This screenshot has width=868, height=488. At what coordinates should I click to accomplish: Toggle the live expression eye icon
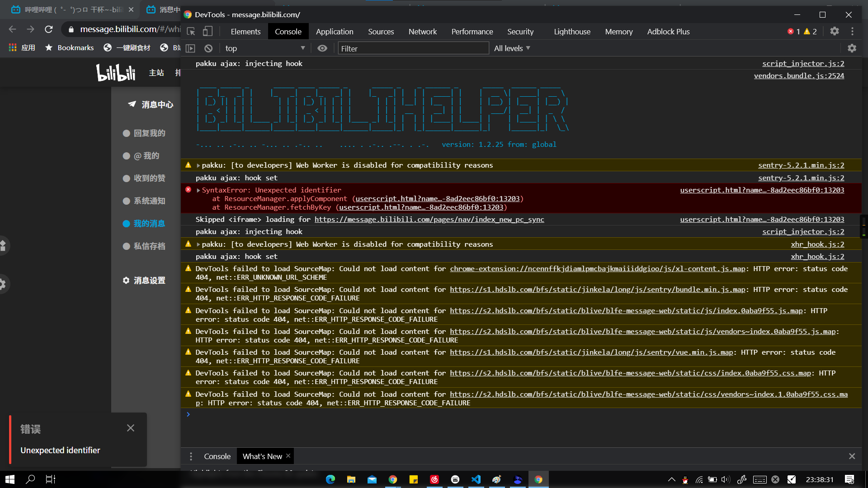click(322, 48)
